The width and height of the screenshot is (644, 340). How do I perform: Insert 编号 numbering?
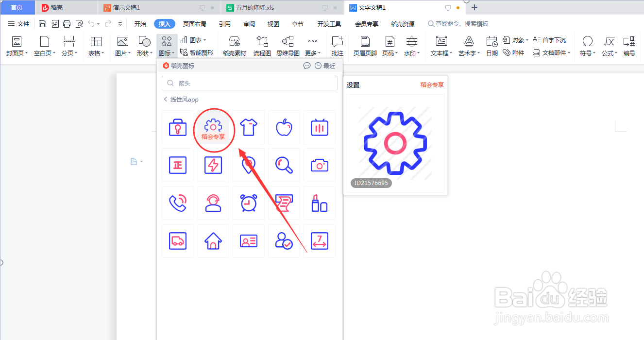[629, 47]
